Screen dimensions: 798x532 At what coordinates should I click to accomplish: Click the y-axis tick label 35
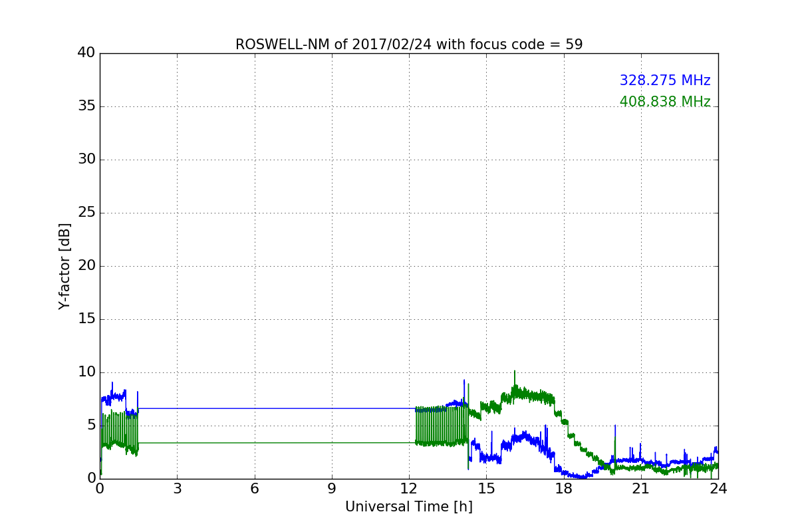point(86,106)
